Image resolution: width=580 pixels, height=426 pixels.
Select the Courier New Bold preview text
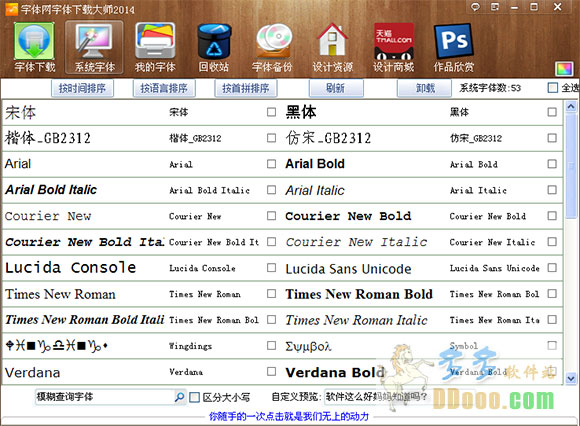[x=348, y=216]
